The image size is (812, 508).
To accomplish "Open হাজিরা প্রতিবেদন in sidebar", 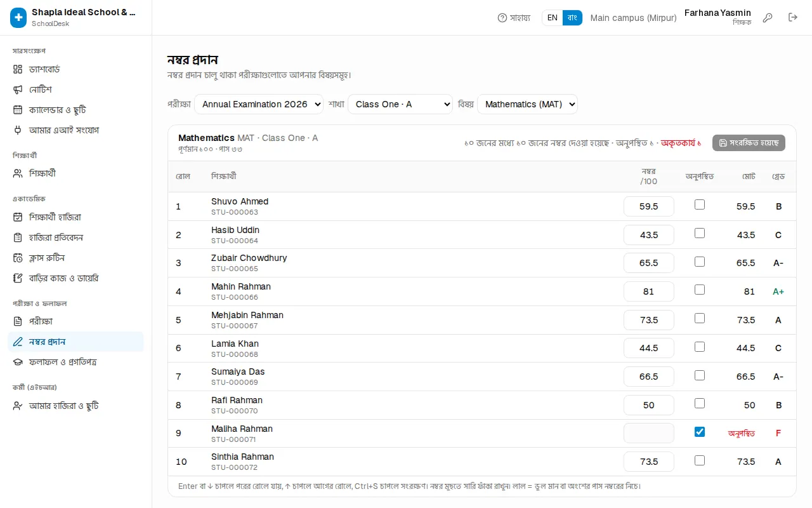I will coord(75,237).
